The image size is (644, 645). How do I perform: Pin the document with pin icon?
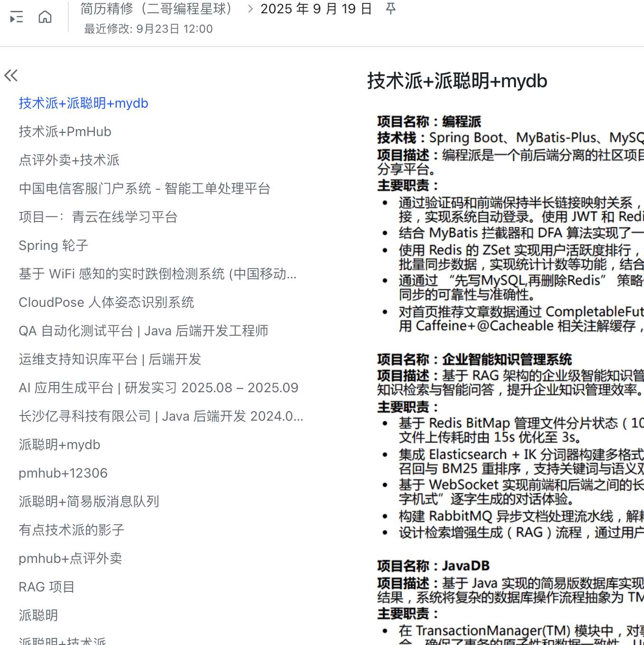tap(391, 9)
